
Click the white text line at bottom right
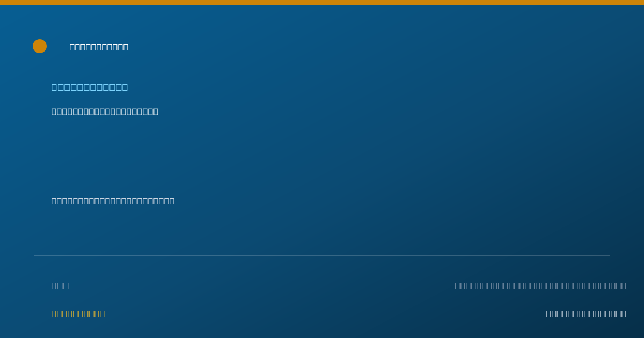click(x=586, y=313)
